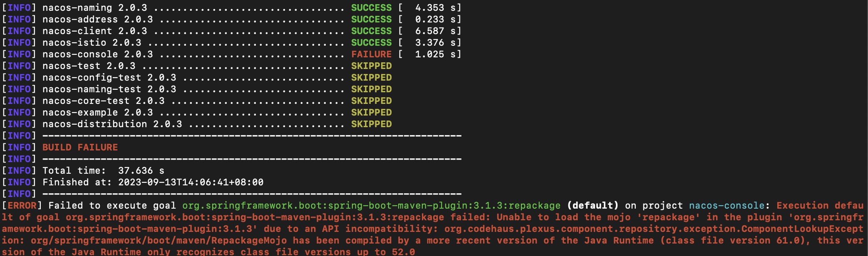868x256 pixels.
Task: Click the nacos-client 2.0.3 module name
Action: pyautogui.click(x=94, y=31)
